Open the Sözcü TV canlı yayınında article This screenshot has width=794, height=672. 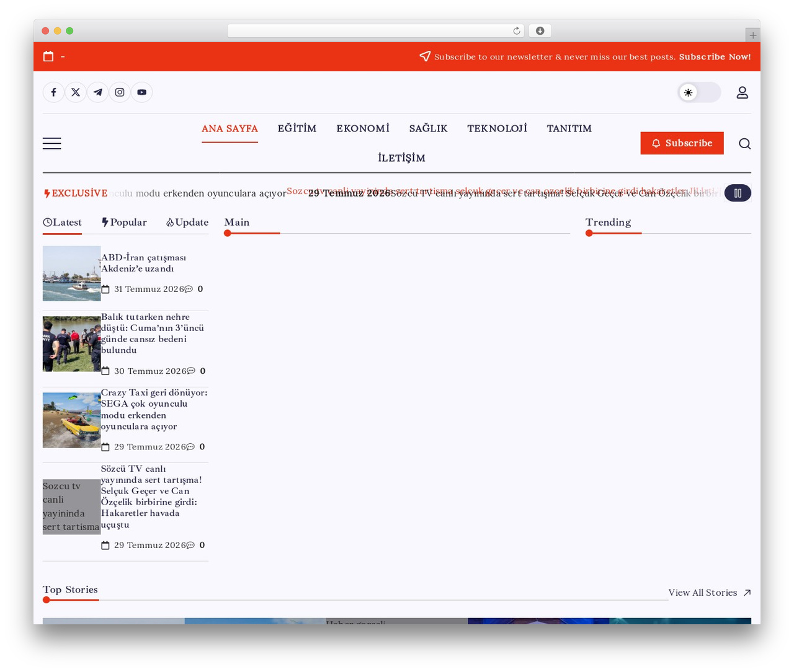[151, 497]
